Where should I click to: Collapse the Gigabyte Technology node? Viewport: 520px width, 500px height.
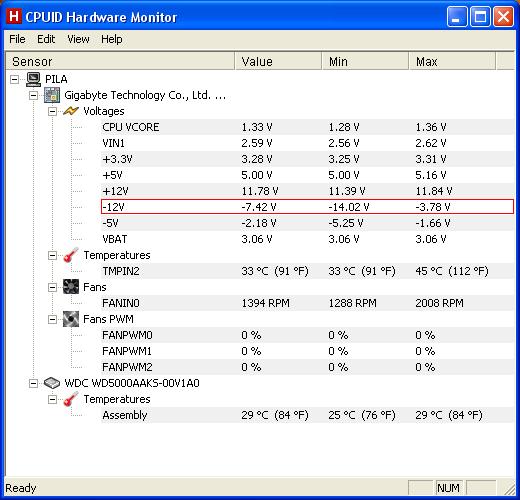coord(33,95)
